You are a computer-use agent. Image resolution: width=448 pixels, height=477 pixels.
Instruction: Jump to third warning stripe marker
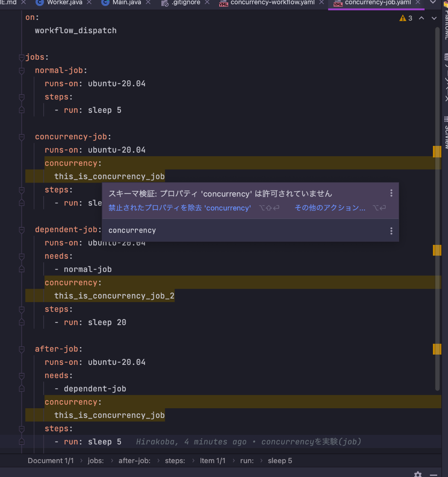point(437,349)
